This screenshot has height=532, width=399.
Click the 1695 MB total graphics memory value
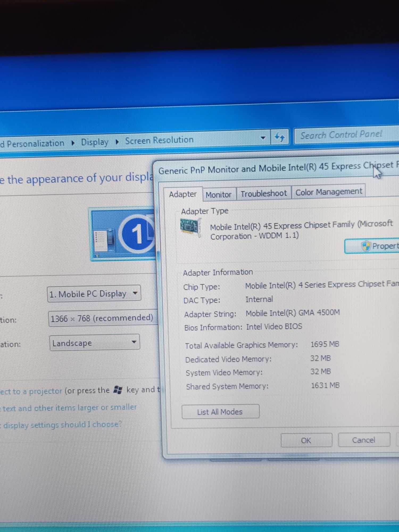[x=325, y=344]
